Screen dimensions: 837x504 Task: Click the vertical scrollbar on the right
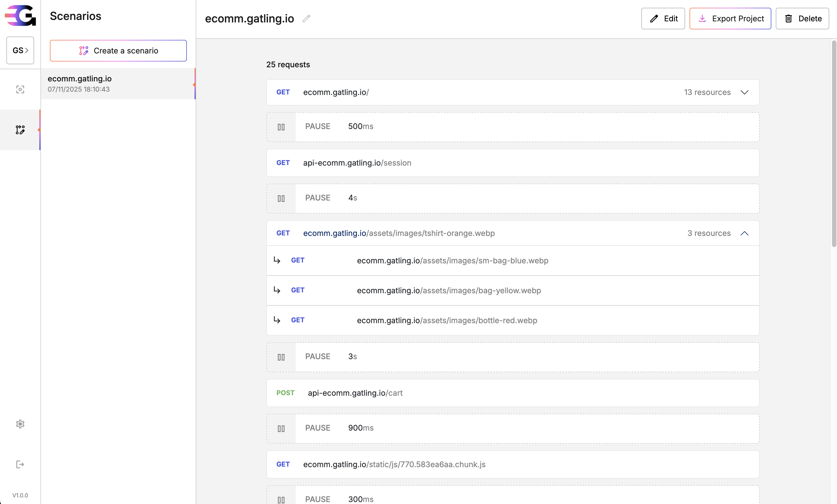834,144
